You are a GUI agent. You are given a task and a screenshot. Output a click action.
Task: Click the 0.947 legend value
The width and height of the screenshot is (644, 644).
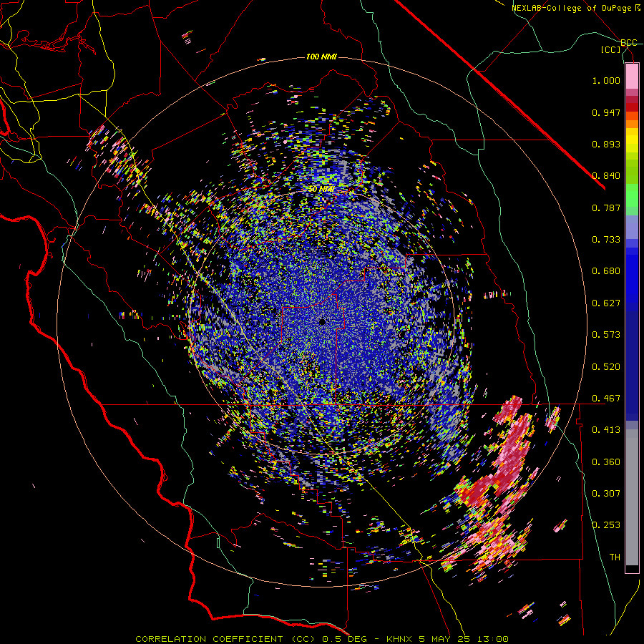[606, 112]
